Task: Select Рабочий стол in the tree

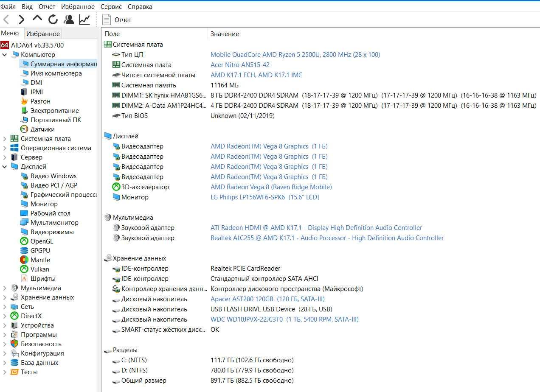Action: point(51,213)
